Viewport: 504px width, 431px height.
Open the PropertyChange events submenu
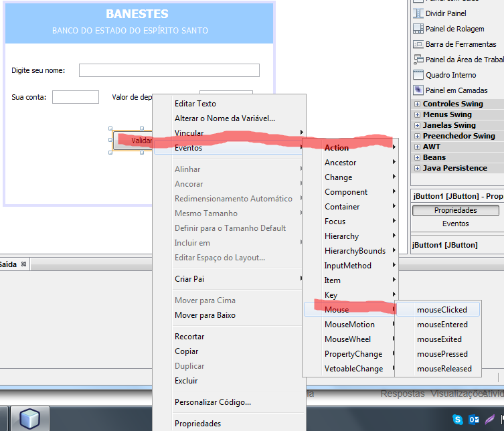pyautogui.click(x=349, y=354)
